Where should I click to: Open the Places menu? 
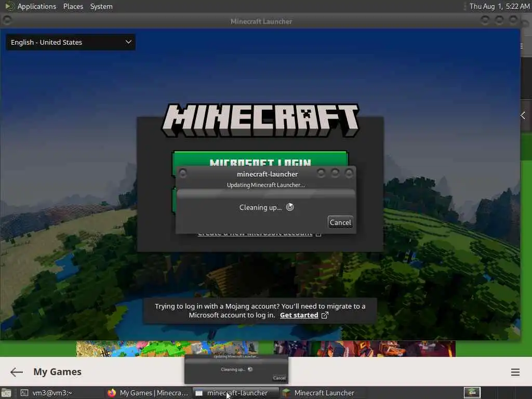pos(73,6)
